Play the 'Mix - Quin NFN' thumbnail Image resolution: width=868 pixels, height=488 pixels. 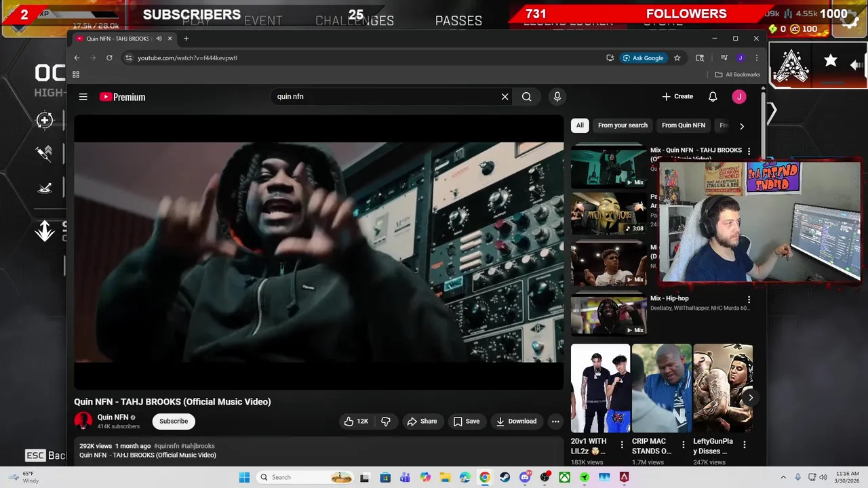[608, 167]
